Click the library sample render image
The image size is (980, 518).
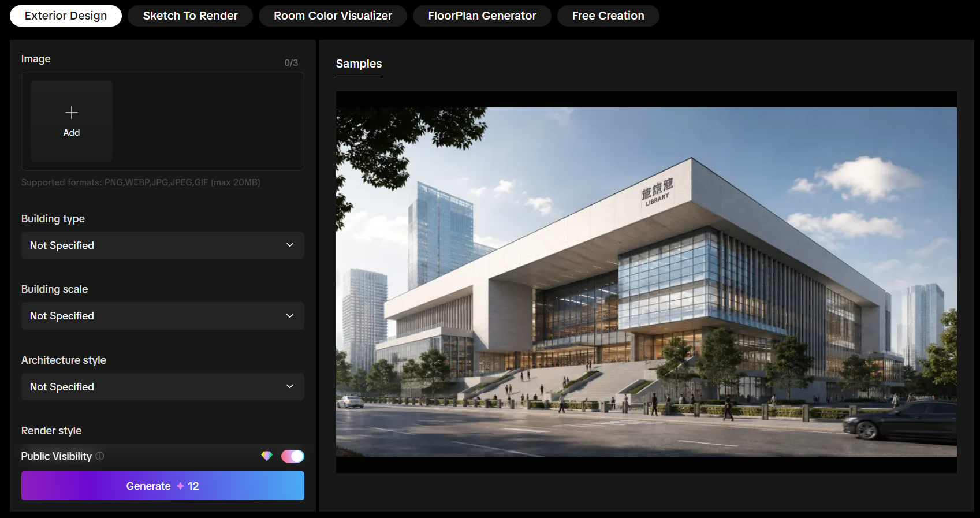coord(646,282)
